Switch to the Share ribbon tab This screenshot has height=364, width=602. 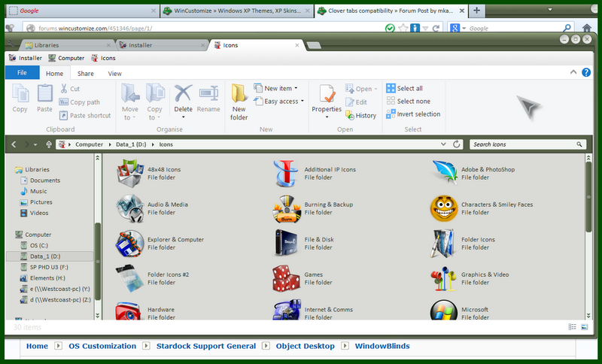pos(85,73)
